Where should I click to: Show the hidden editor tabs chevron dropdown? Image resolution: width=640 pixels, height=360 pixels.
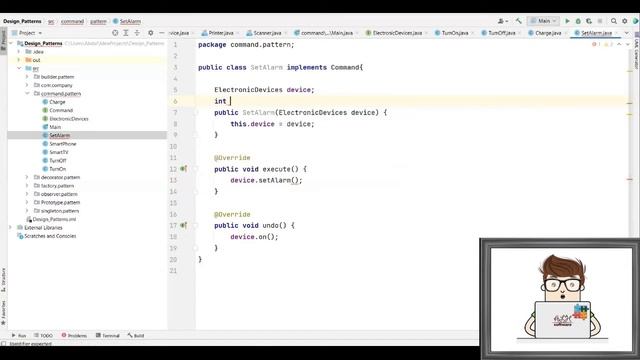627,33
